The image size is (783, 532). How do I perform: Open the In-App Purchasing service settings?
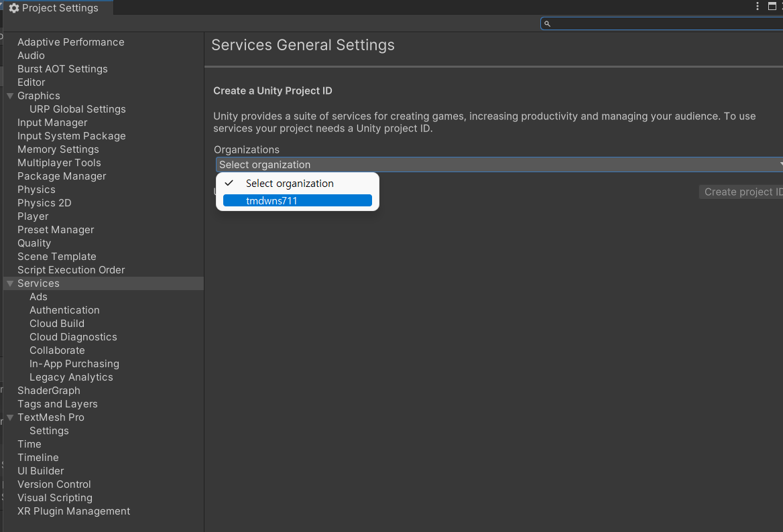click(74, 364)
